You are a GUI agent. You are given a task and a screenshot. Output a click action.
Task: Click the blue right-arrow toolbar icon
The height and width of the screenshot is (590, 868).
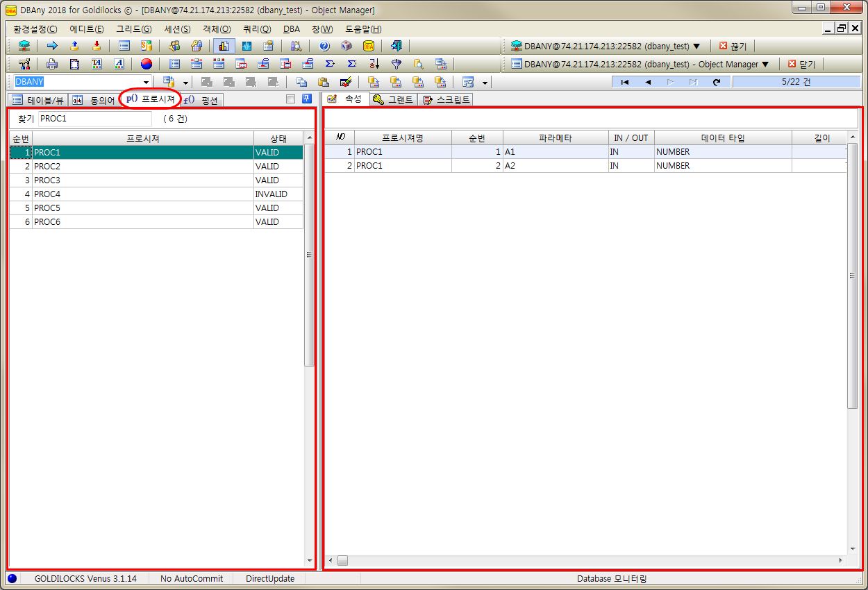[52, 46]
